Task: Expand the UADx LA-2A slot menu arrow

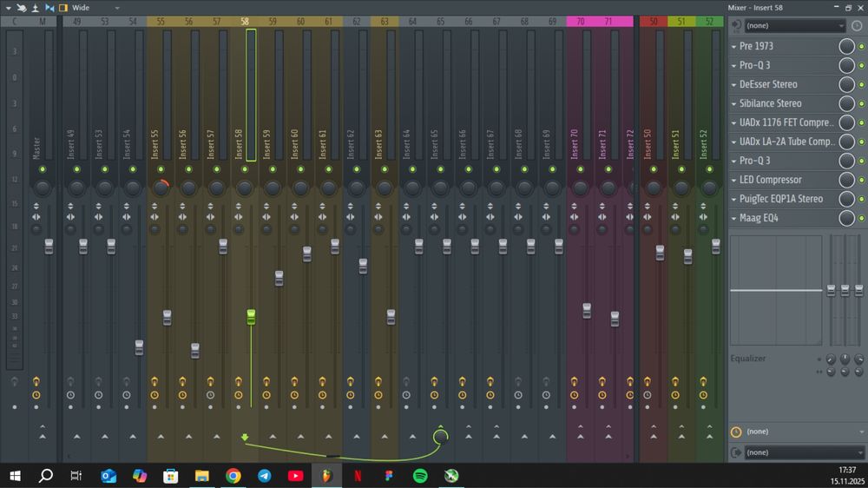Action: tap(734, 142)
